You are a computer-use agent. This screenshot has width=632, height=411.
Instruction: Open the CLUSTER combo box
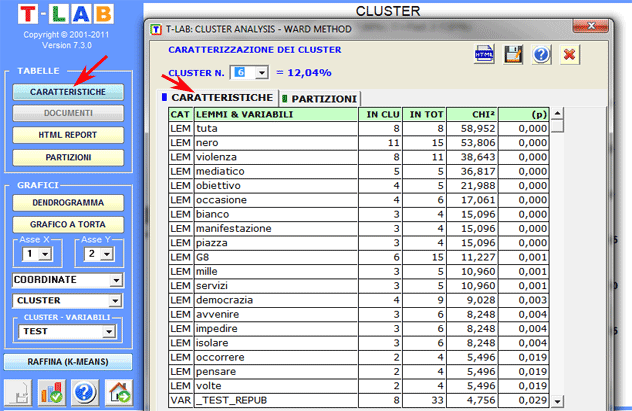coord(68,301)
